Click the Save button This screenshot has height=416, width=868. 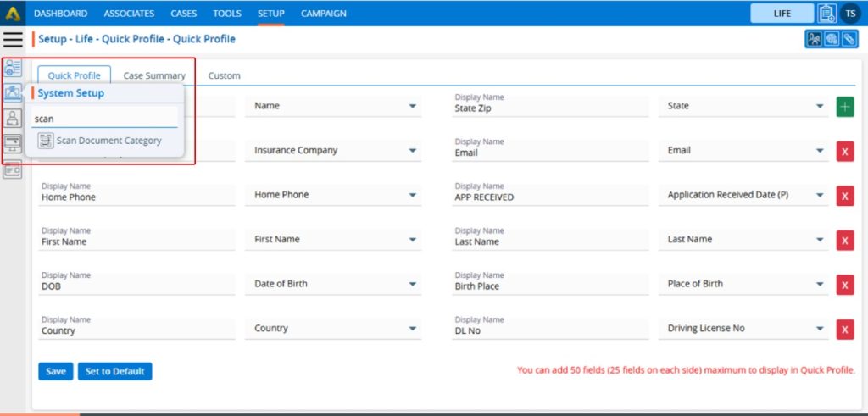pos(55,371)
